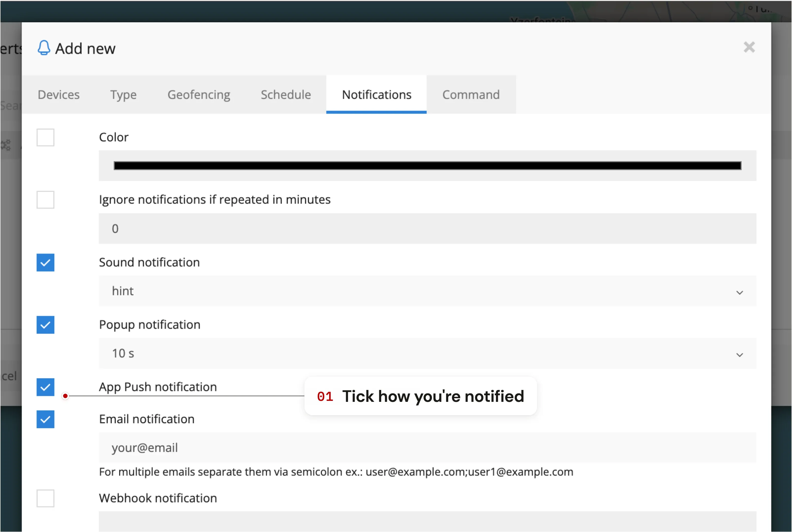Switch to the Command tab

(x=471, y=95)
